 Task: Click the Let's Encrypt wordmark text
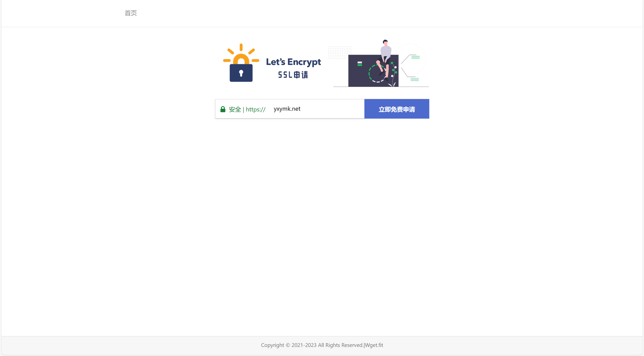pos(293,62)
